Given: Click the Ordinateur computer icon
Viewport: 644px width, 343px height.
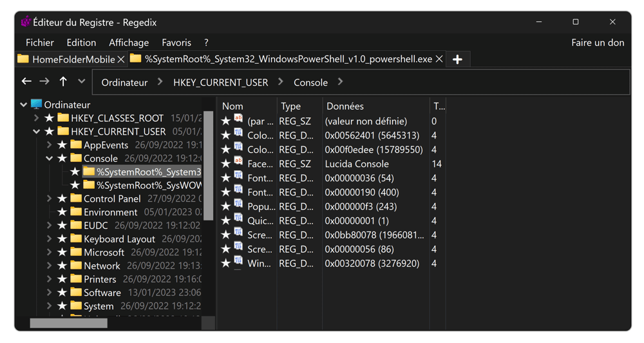Looking at the screenshot, I should [x=36, y=104].
